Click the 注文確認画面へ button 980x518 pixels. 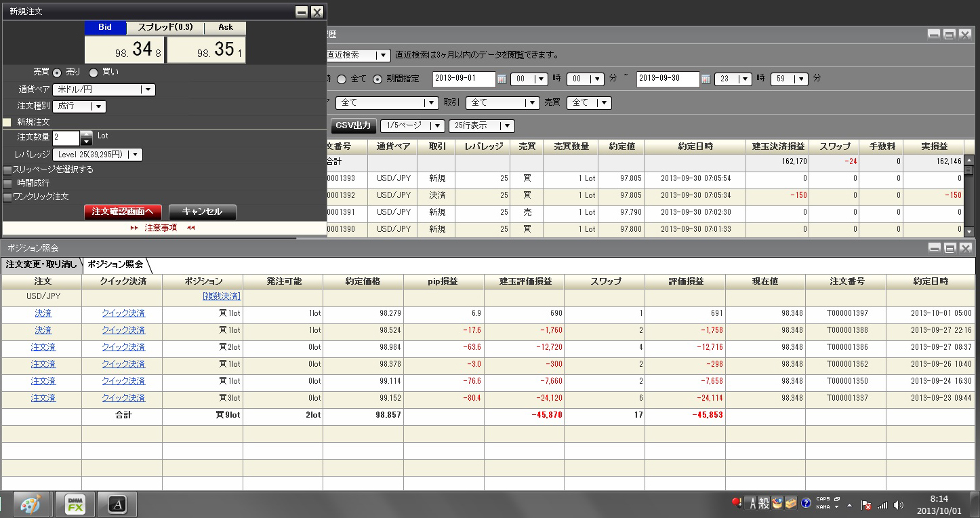[x=123, y=212]
